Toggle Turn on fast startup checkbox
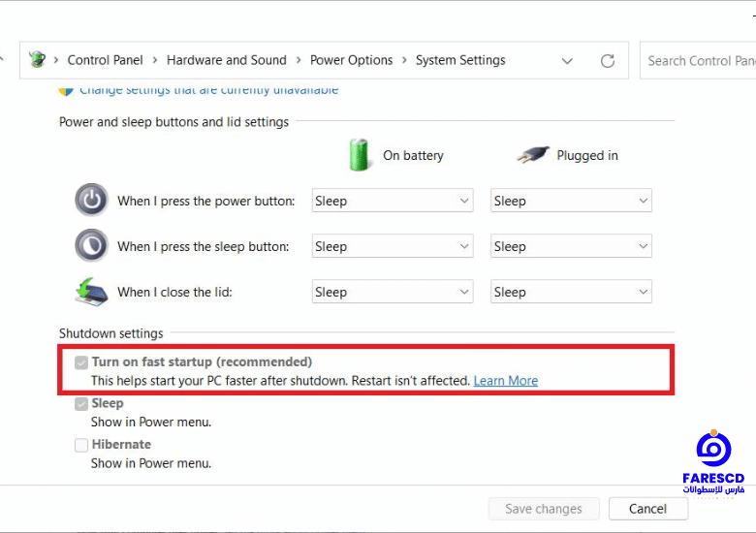This screenshot has height=533, width=756. click(81, 362)
